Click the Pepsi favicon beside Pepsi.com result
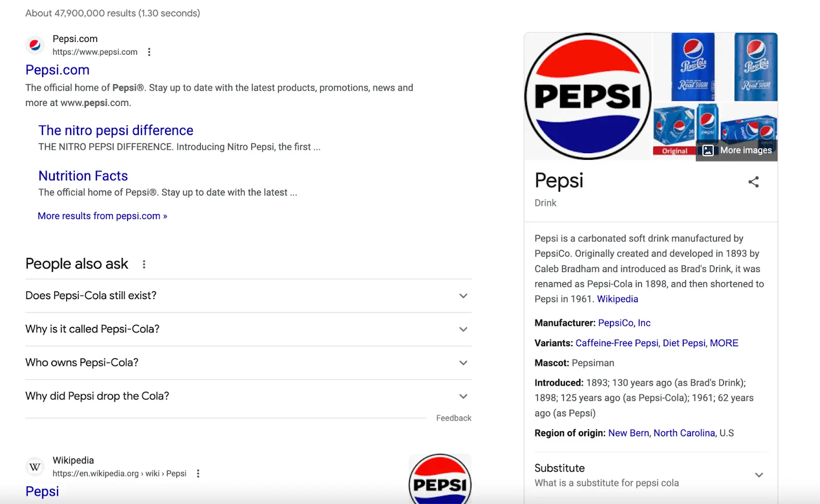The height and width of the screenshot is (504, 820). coord(34,45)
